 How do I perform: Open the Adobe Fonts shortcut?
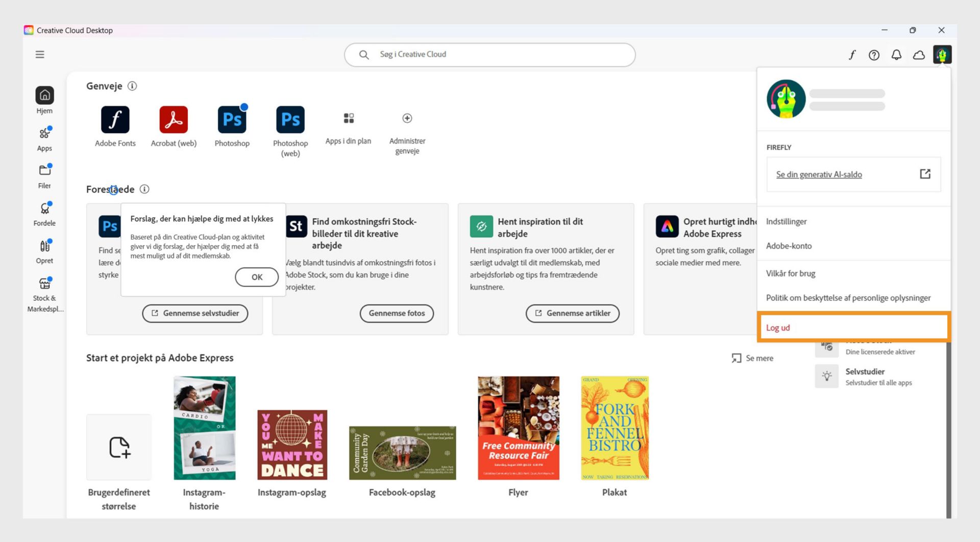click(x=115, y=123)
